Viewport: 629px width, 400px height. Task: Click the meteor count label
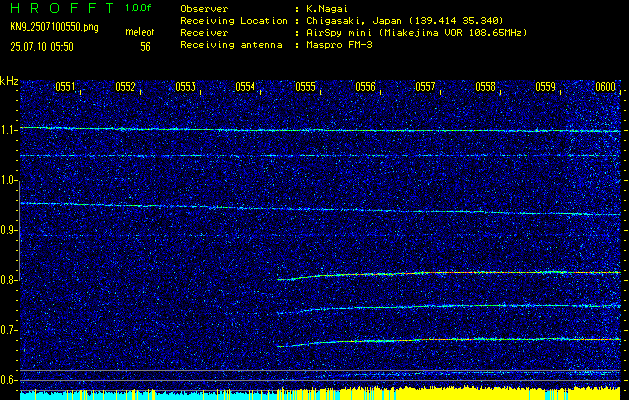139,32
